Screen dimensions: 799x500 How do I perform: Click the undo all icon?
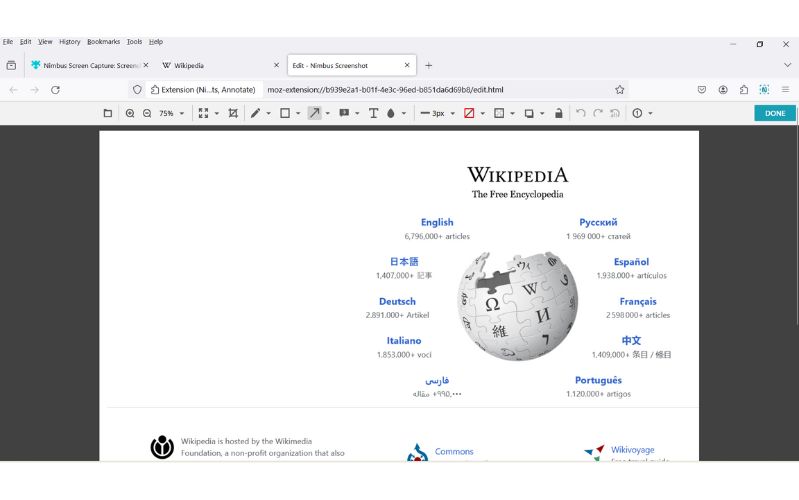click(615, 113)
